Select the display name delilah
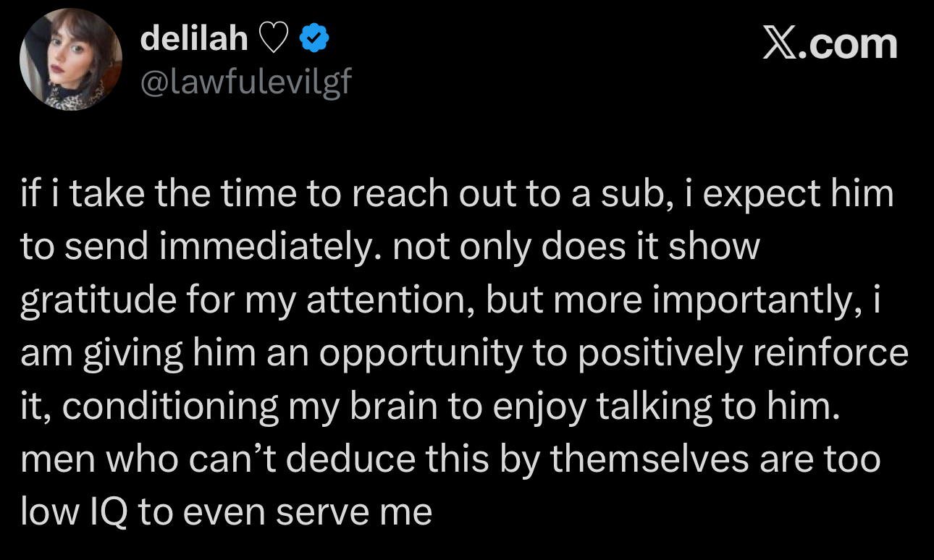The width and height of the screenshot is (934, 560). pos(193,40)
